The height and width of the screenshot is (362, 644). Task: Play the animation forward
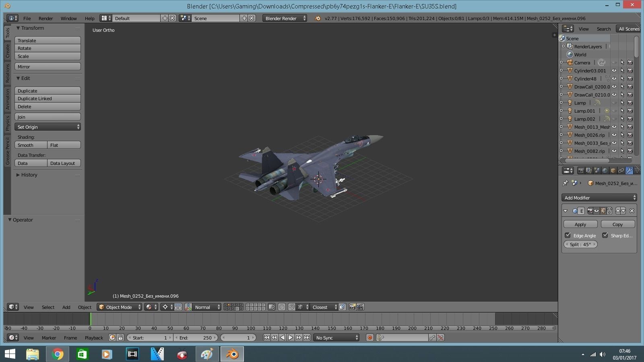coord(291,337)
